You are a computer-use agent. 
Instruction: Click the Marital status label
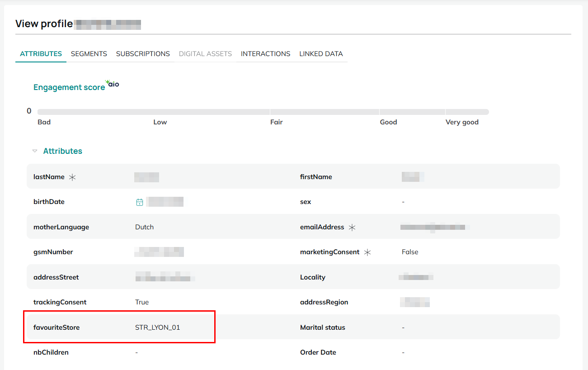tap(323, 327)
